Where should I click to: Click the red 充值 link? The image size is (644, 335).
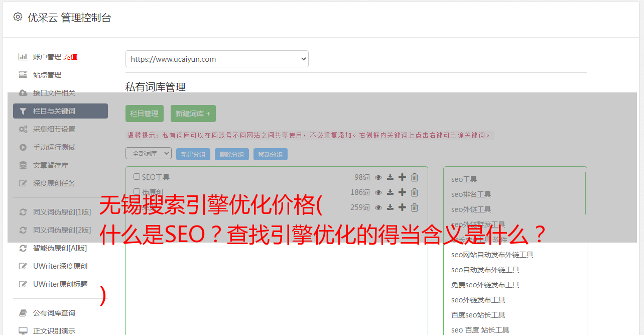click(x=70, y=57)
